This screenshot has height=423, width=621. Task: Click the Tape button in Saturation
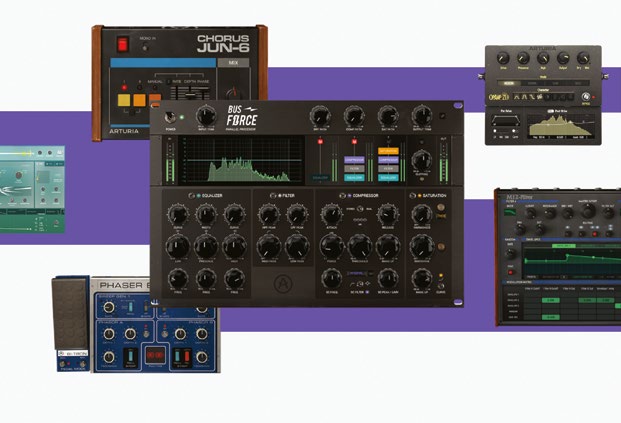coord(441,208)
